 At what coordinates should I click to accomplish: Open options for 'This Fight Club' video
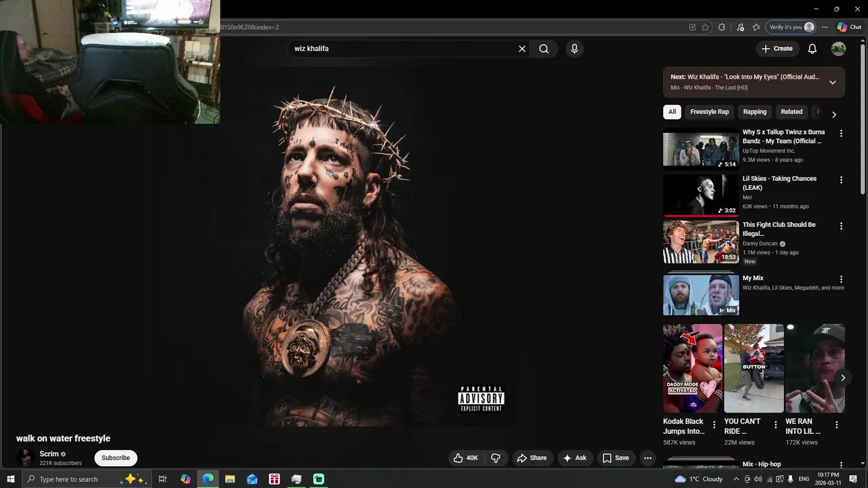[841, 226]
